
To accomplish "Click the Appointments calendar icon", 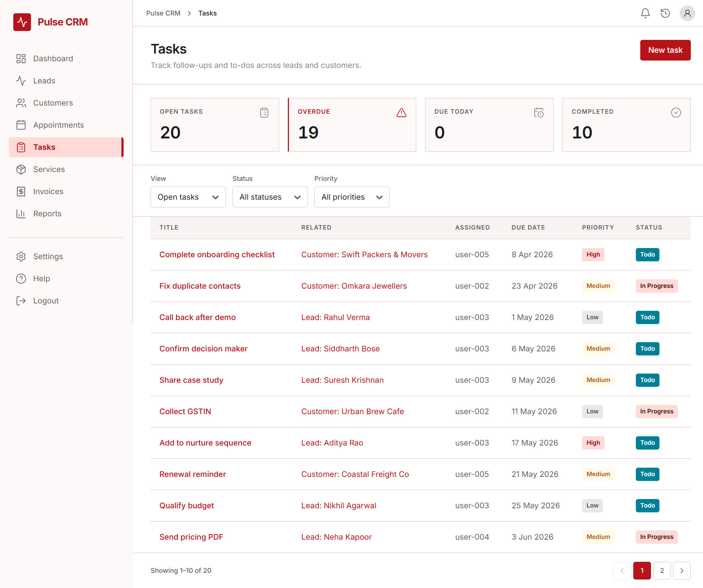I will [21, 125].
